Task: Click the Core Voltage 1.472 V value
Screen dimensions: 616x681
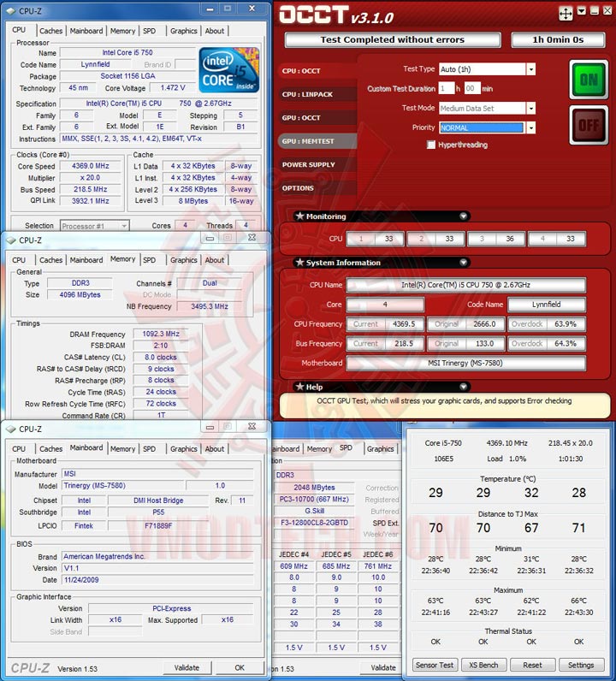Action: pos(173,88)
